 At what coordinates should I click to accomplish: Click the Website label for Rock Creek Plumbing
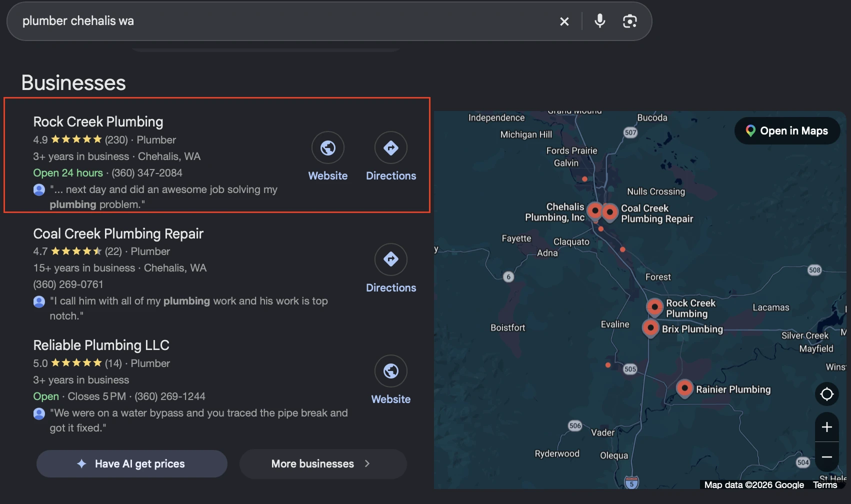click(x=328, y=176)
